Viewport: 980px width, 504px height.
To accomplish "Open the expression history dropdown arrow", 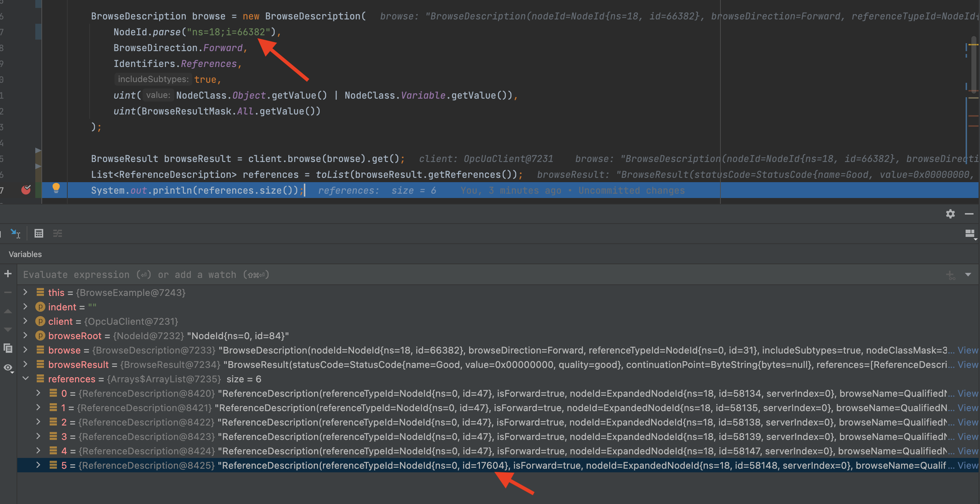I will click(968, 274).
